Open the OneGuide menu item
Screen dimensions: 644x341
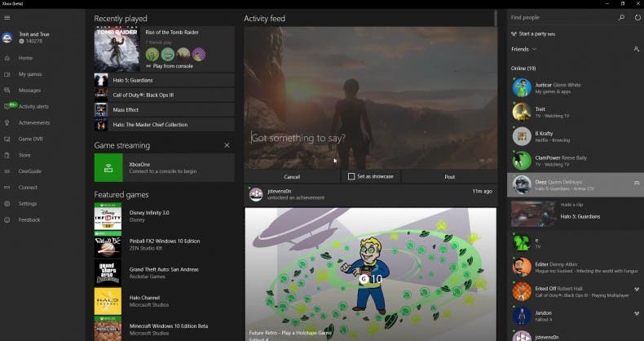click(x=29, y=171)
